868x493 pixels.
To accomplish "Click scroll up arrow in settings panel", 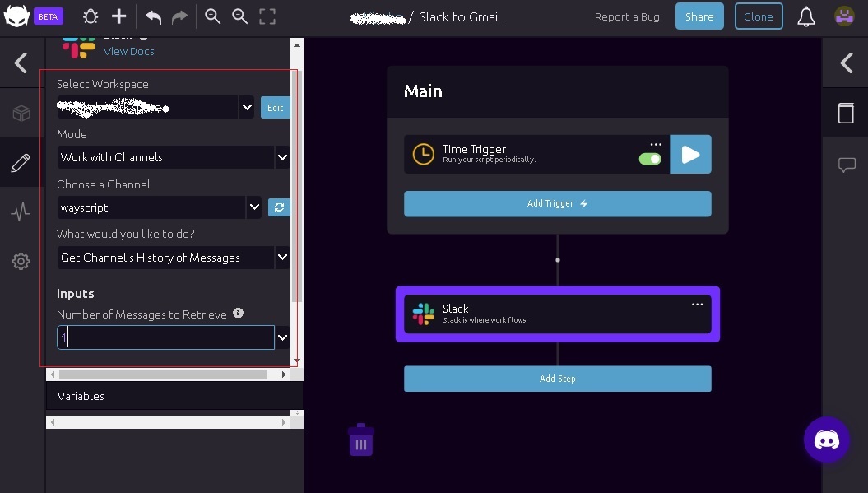I will 297,45.
